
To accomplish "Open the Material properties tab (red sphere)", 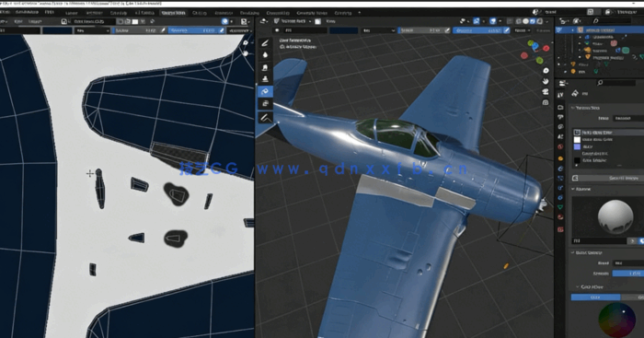I will [x=560, y=217].
